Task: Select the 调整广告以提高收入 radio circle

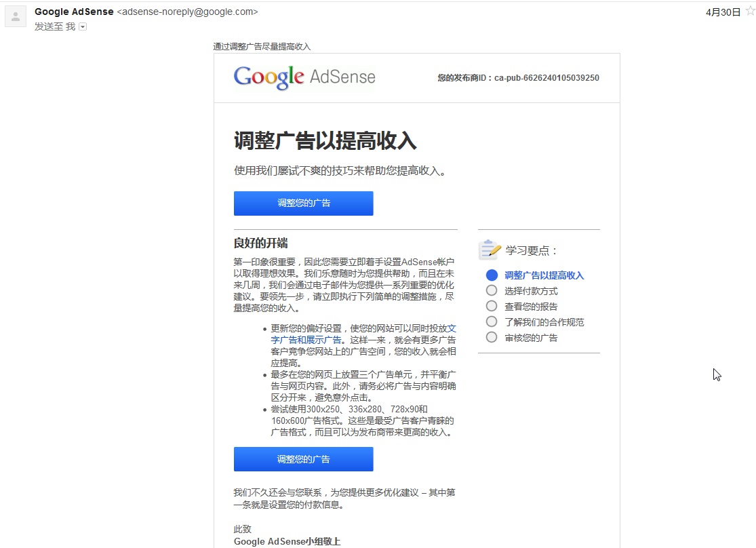Action: pyautogui.click(x=492, y=275)
